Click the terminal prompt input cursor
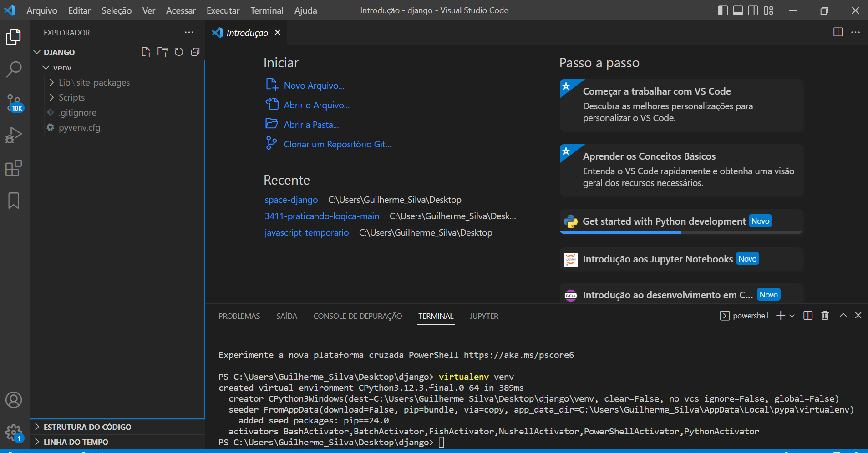This screenshot has width=868, height=453. [x=441, y=442]
